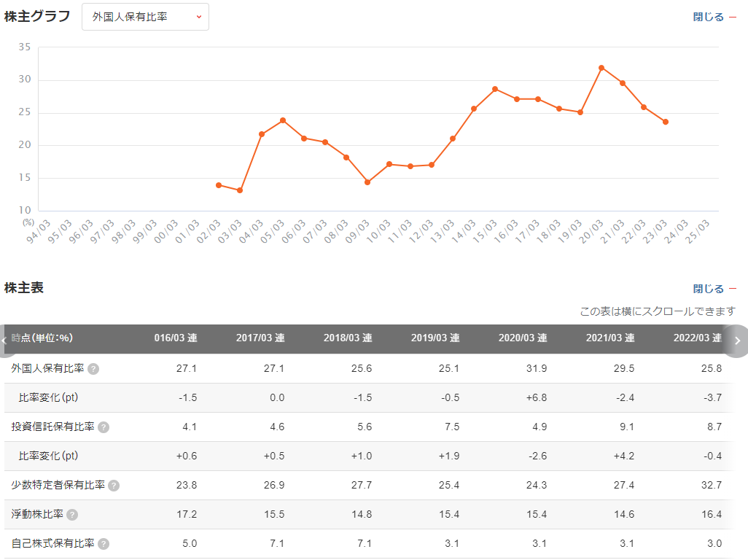The height and width of the screenshot is (560, 748).
Task: Click the +4.2 ratio change value
Action: [x=624, y=456]
